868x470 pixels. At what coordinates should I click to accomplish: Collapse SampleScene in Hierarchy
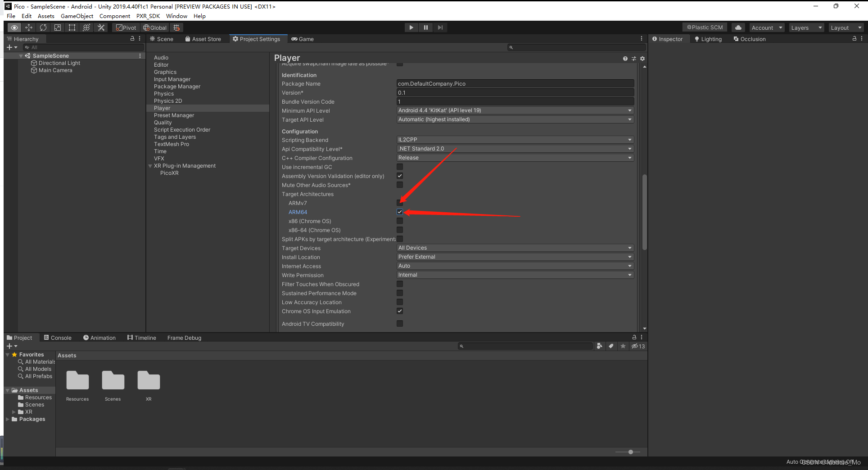click(x=21, y=56)
